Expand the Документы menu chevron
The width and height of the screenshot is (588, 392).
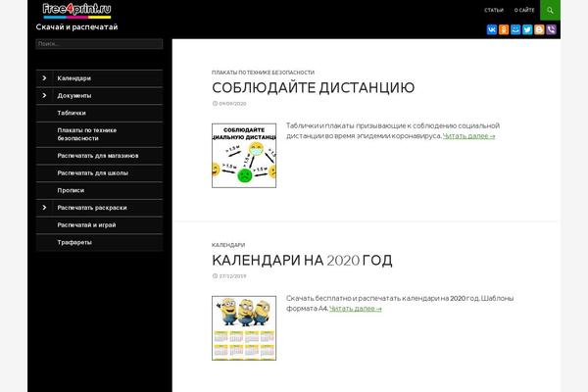click(44, 95)
